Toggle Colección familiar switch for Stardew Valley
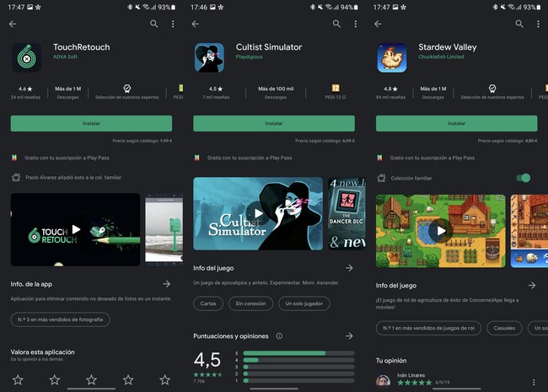 point(524,178)
